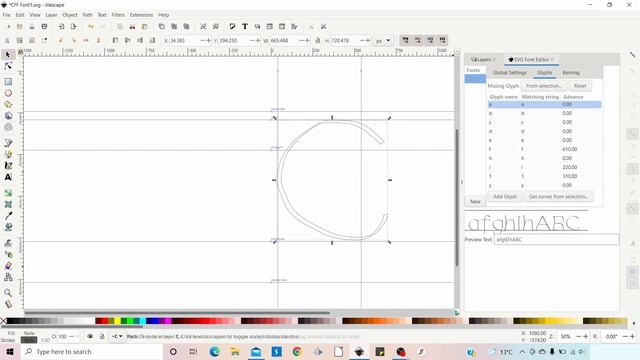
Task: Toggle layer visibility eye icon
Action: click(90, 336)
